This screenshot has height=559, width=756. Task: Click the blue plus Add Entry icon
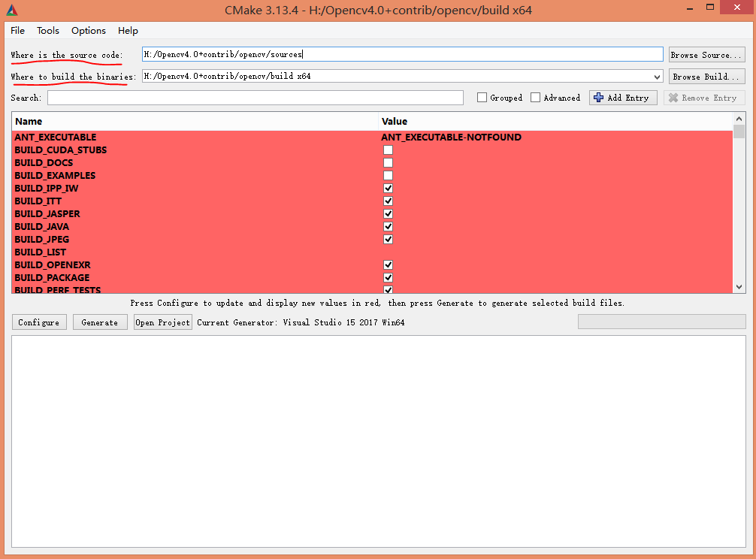[598, 98]
